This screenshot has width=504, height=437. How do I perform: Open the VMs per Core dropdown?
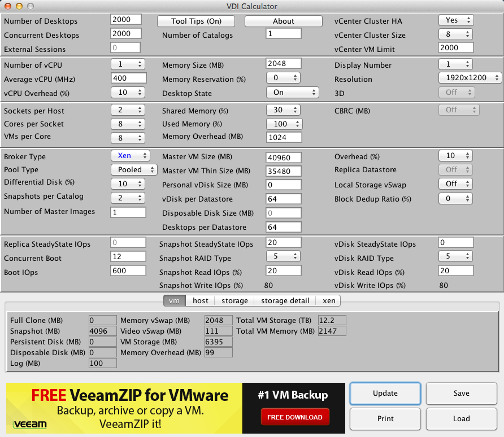pyautogui.click(x=128, y=138)
